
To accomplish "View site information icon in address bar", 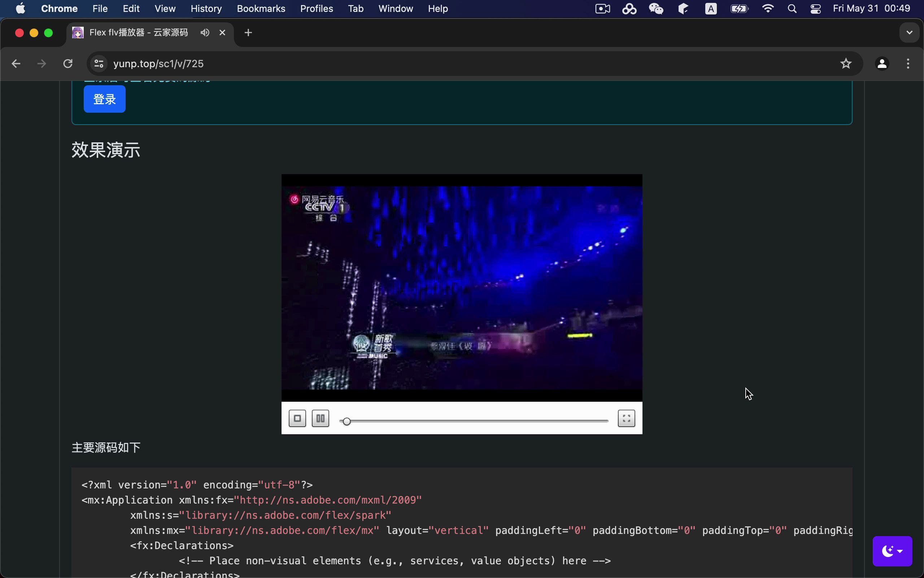I will pyautogui.click(x=99, y=64).
